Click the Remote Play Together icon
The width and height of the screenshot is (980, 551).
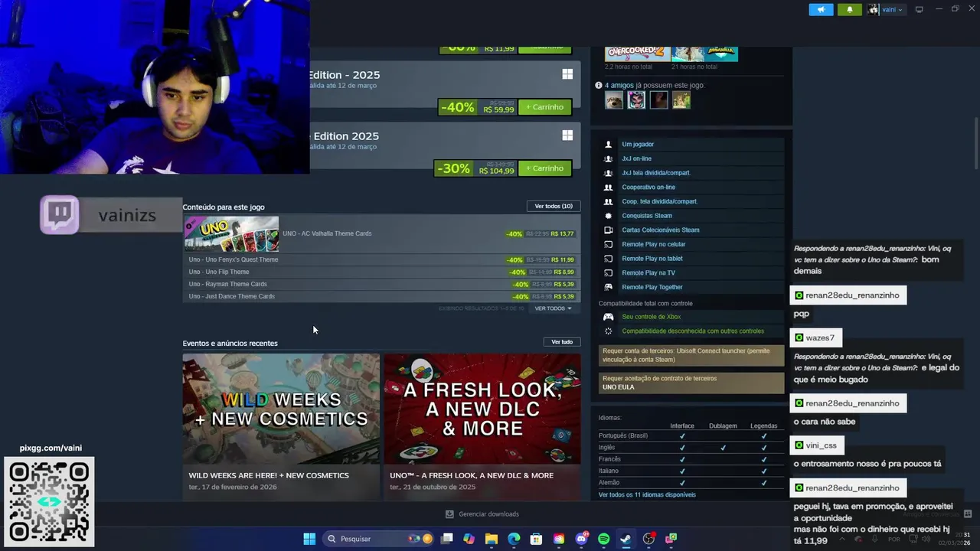pyautogui.click(x=609, y=287)
